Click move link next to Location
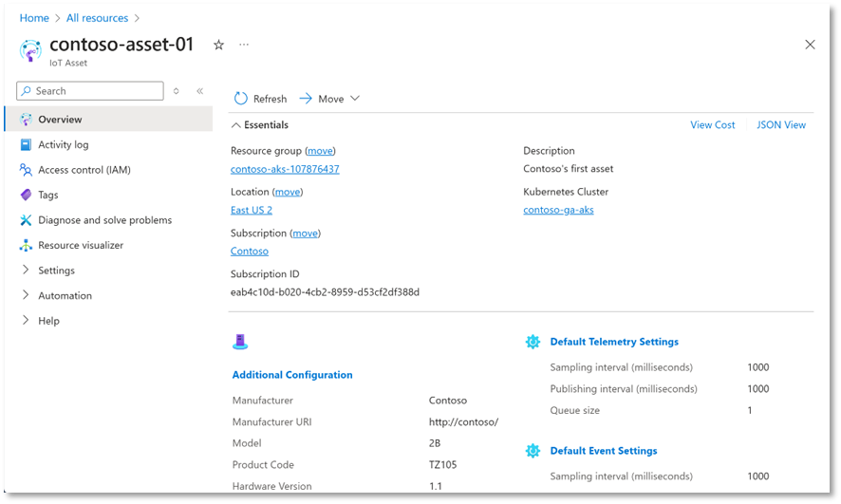Viewport: 841px width, 504px height. click(x=288, y=192)
